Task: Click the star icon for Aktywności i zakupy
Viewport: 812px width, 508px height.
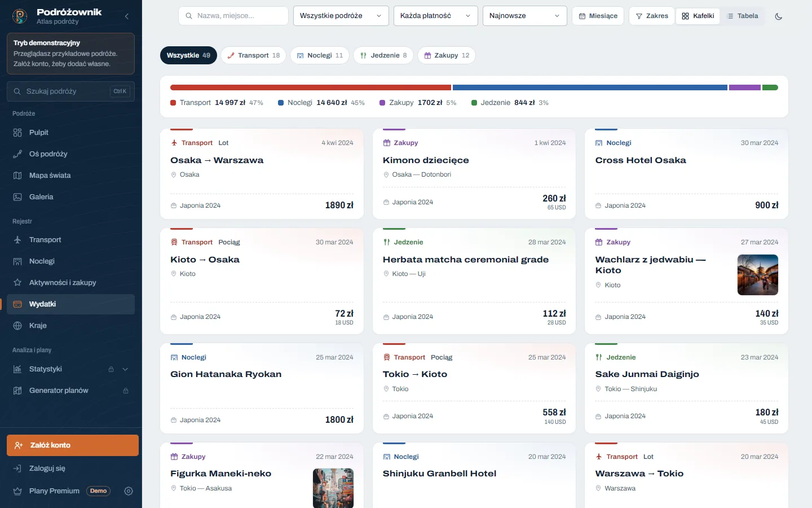Action: [17, 283]
